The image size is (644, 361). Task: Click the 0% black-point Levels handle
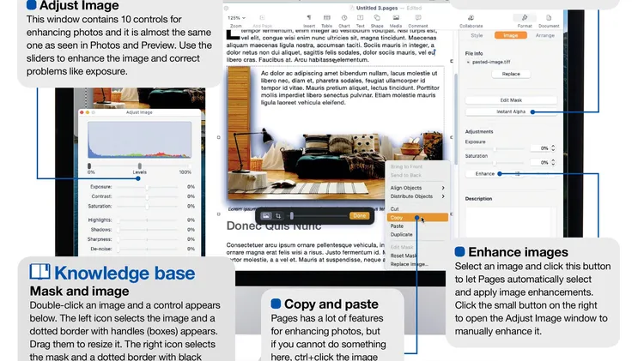[x=89, y=165]
